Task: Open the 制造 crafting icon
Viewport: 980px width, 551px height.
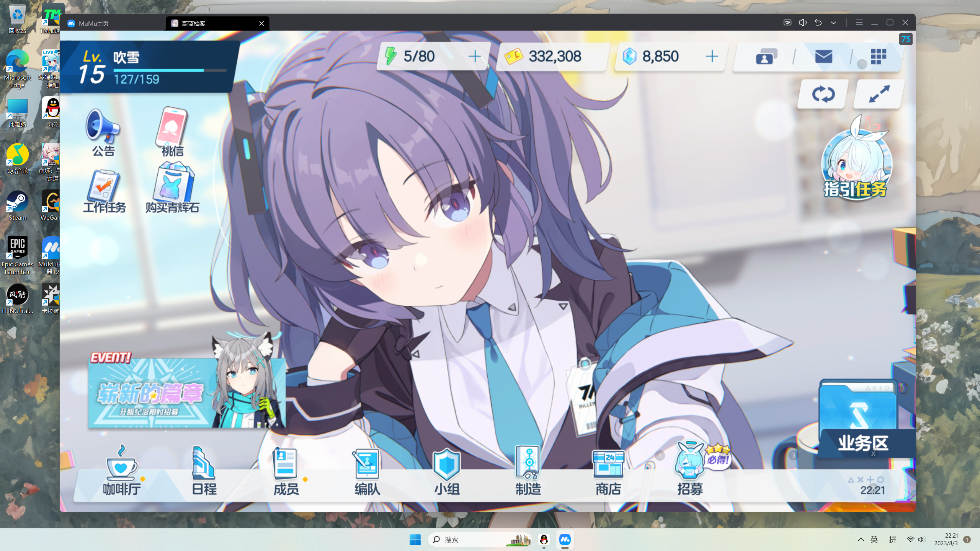Action: coord(528,471)
